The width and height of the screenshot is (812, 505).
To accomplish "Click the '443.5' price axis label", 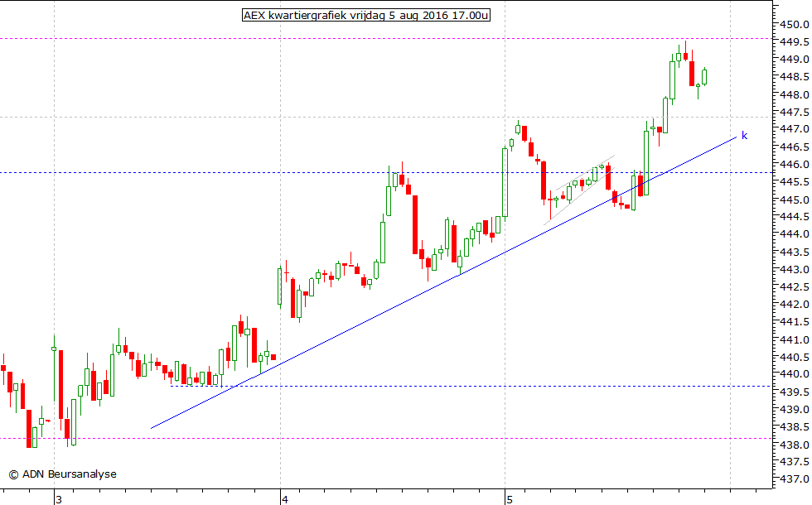I will click(x=795, y=252).
